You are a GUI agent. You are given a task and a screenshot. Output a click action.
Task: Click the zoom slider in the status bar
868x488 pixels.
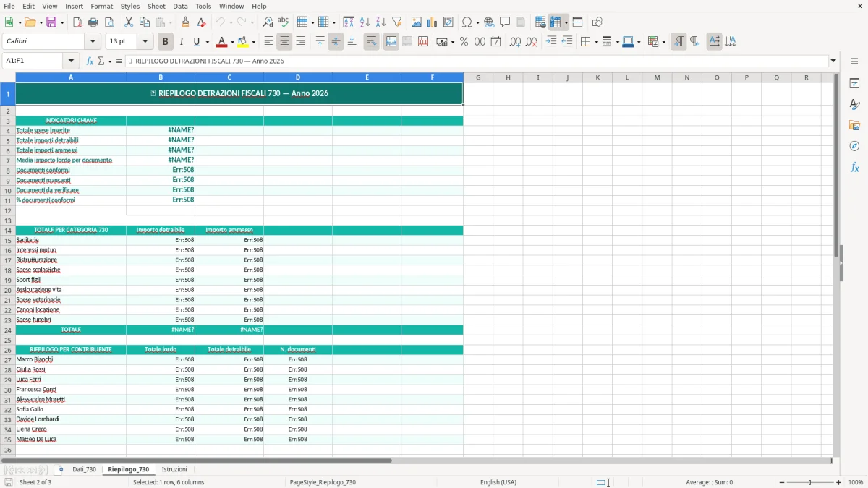810,482
